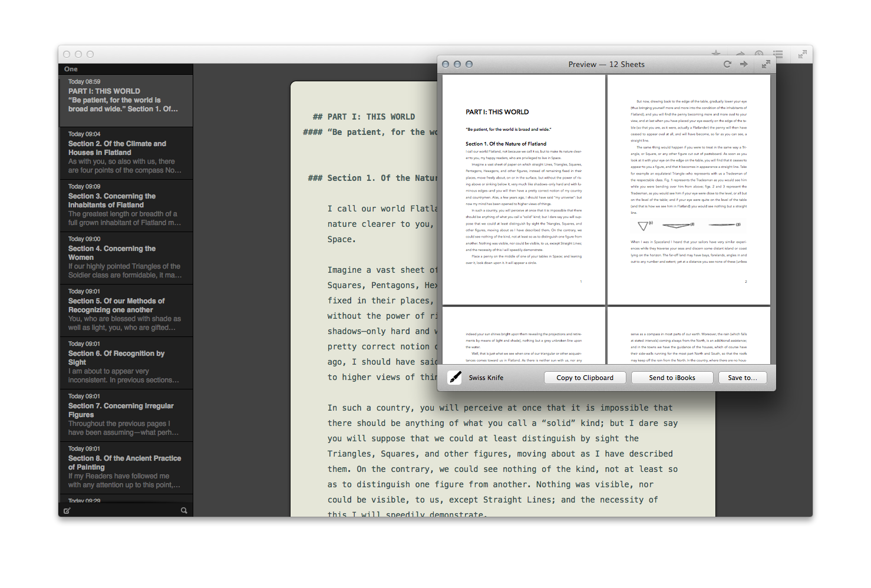Click the "#### "Be patient, for the" line in editor
Screen dimensions: 871x588
click(x=369, y=132)
